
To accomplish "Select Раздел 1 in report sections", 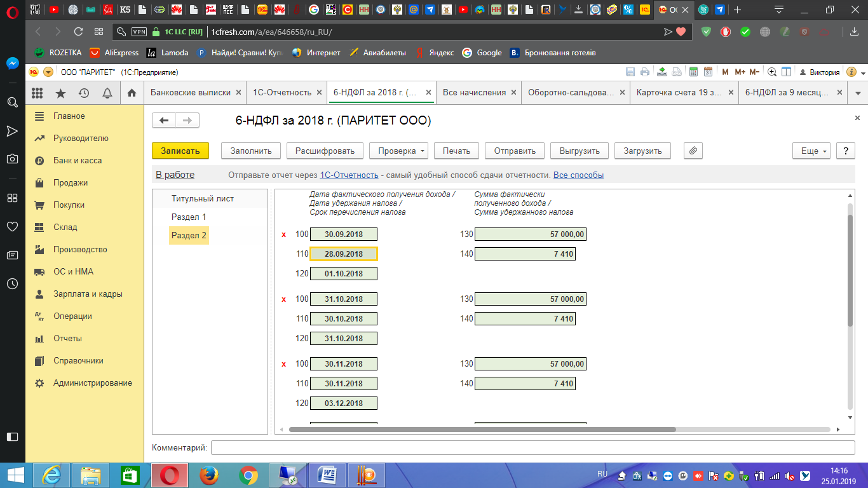I will click(189, 217).
